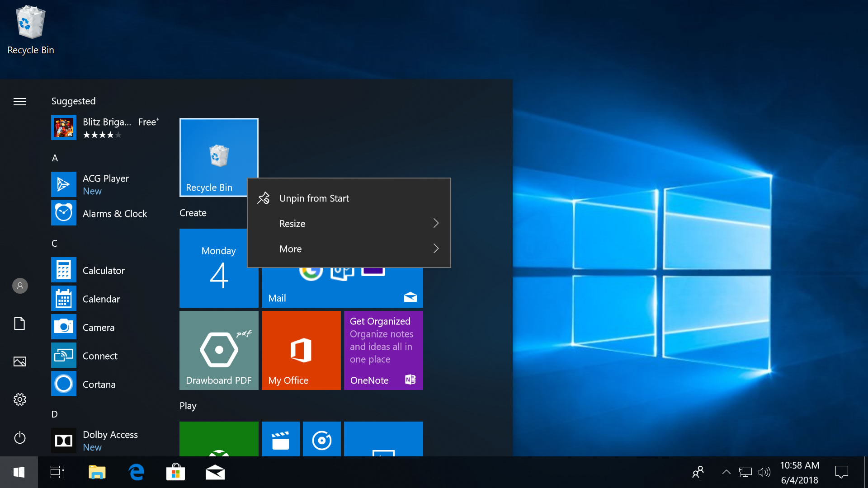Open Power options from the sidebar

(19, 437)
